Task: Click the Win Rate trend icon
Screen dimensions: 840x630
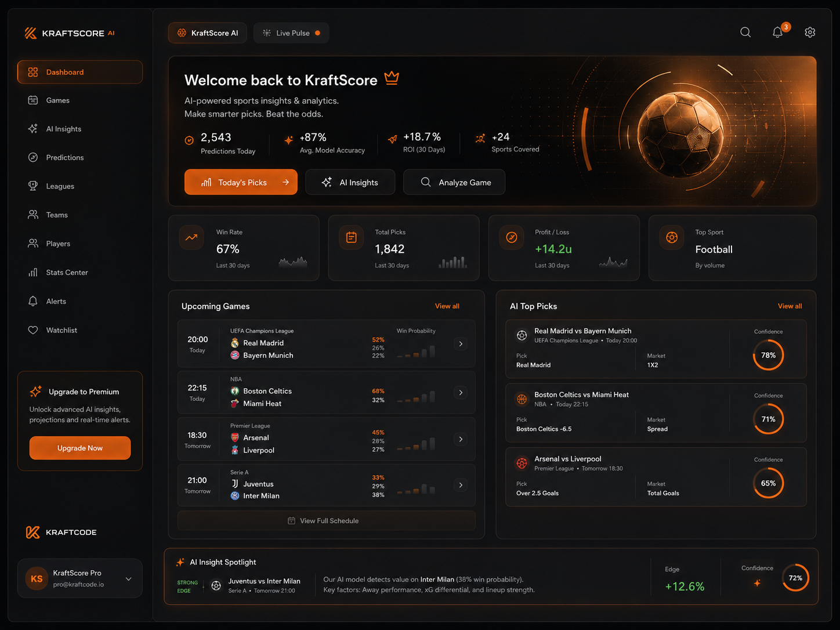Action: [191, 237]
